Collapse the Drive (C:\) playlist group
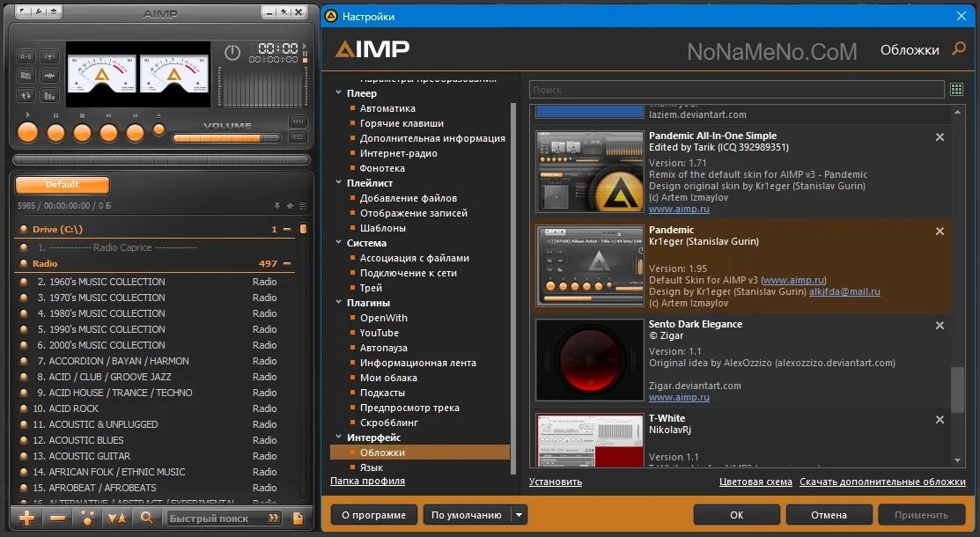The width and height of the screenshot is (980, 537). point(287,230)
